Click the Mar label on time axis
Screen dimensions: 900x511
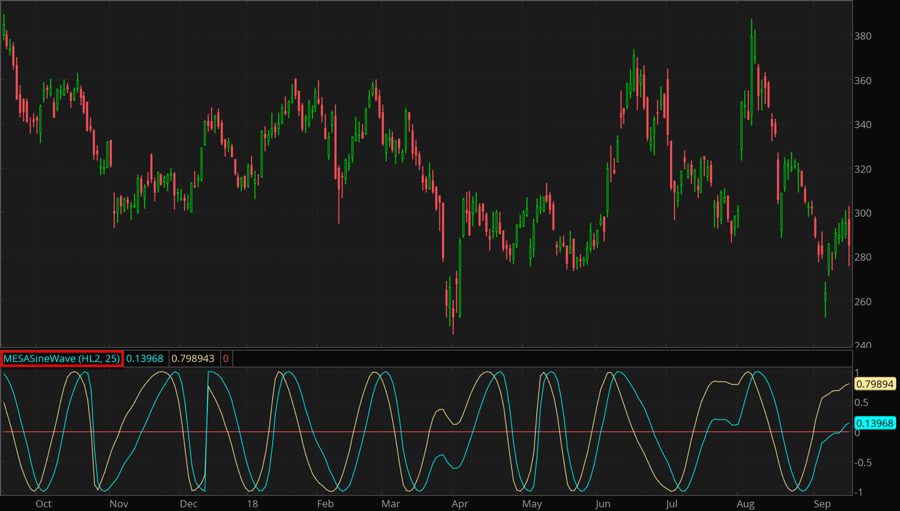(390, 504)
